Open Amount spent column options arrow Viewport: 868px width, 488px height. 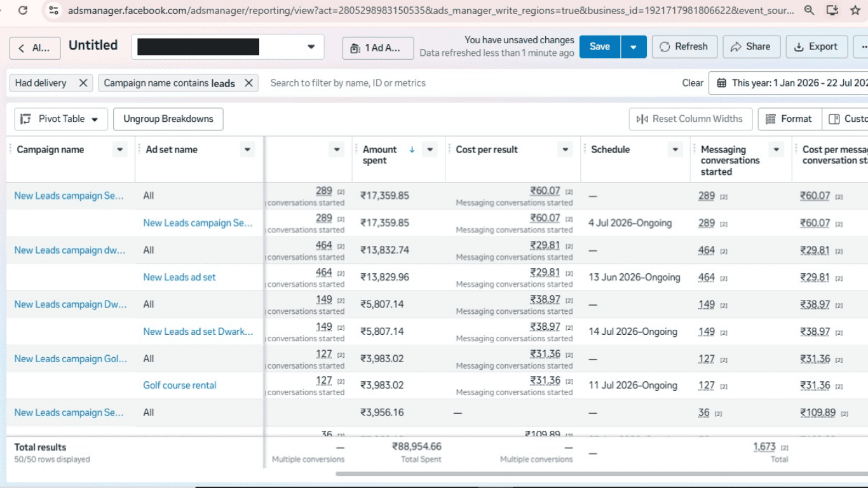tap(430, 150)
